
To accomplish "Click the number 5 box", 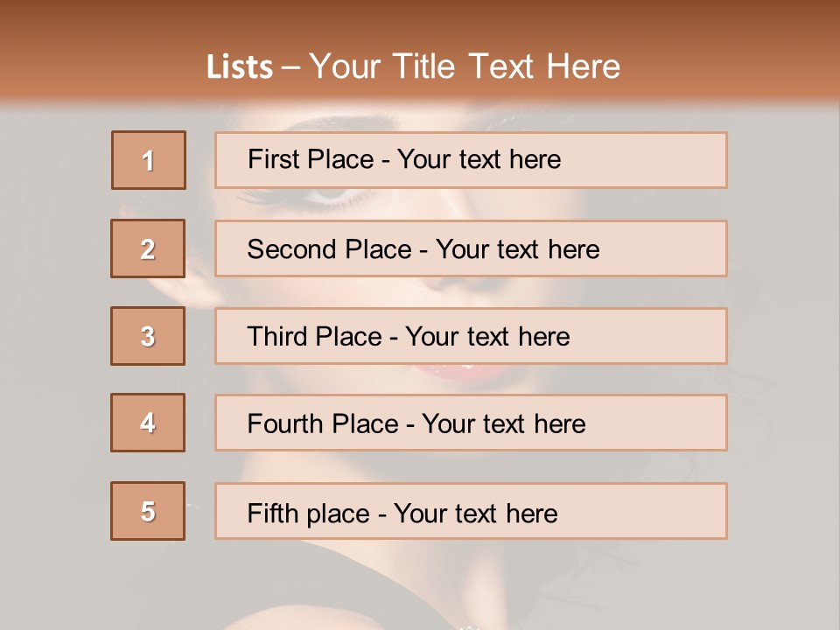I will point(148,511).
